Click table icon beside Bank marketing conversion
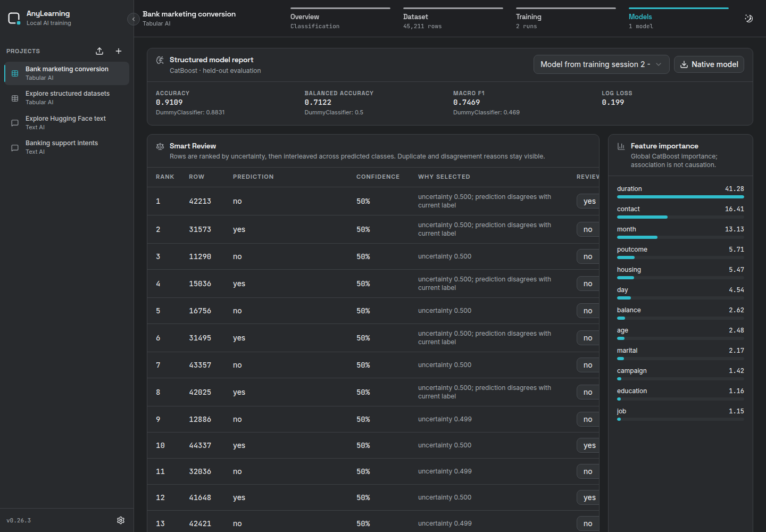Viewport: 766px width, 532px height. coord(15,73)
